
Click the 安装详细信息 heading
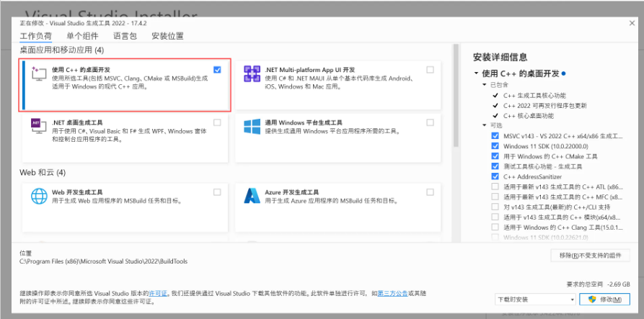(x=500, y=57)
